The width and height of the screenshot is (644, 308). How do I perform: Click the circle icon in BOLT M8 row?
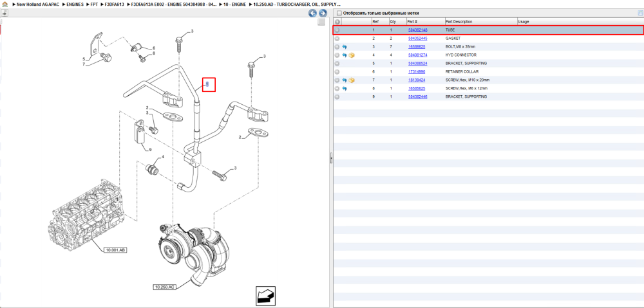point(337,47)
